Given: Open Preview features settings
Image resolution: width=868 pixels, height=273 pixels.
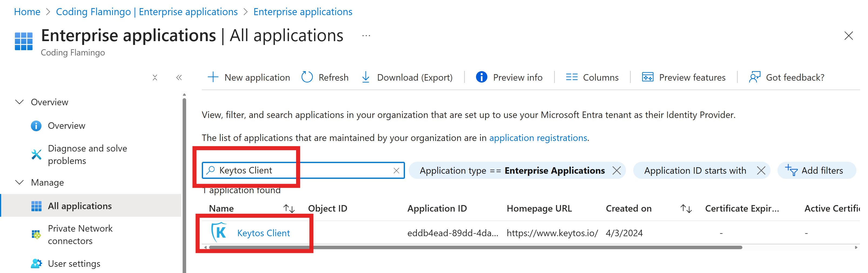Looking at the screenshot, I should point(684,77).
